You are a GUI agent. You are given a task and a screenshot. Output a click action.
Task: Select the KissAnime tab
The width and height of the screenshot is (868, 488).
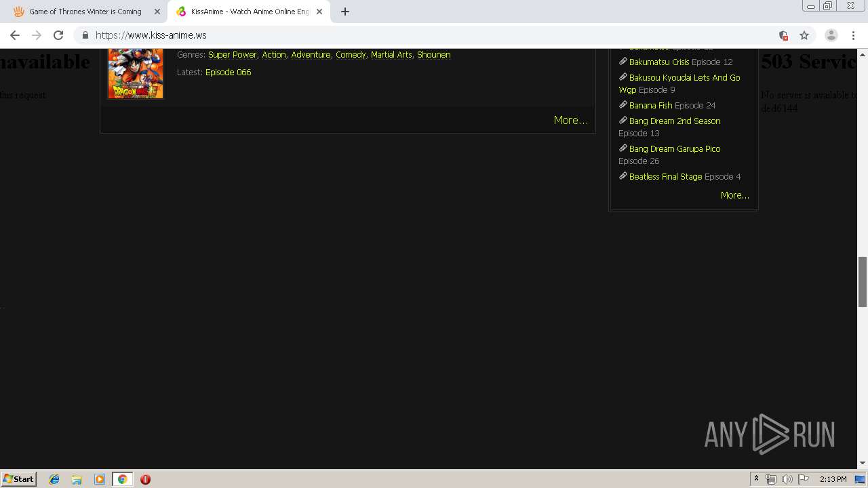click(250, 12)
